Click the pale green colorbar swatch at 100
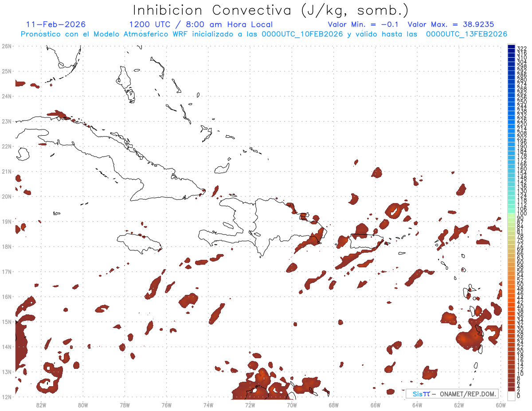Screen dimensions: 532x411 coord(511,215)
